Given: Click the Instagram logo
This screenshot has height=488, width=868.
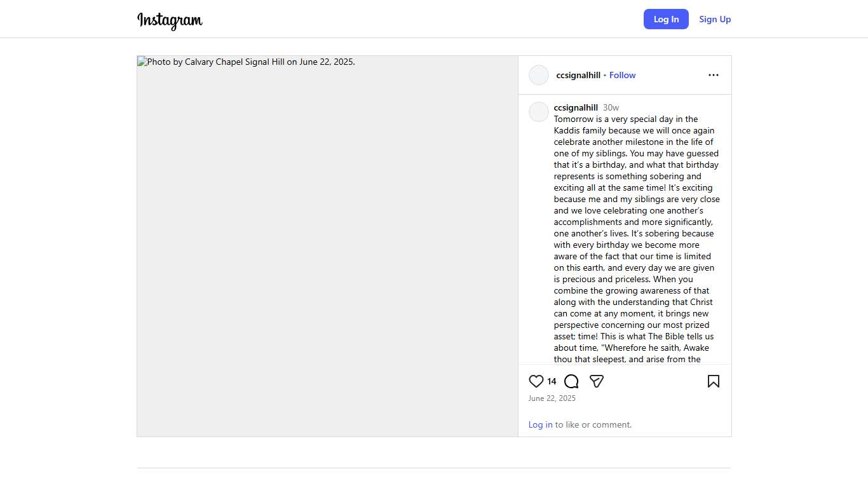Looking at the screenshot, I should 170,20.
